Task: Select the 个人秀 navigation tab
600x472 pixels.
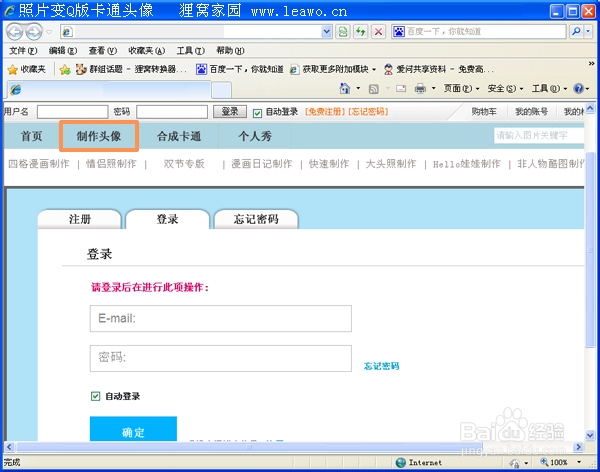Action: tap(255, 136)
